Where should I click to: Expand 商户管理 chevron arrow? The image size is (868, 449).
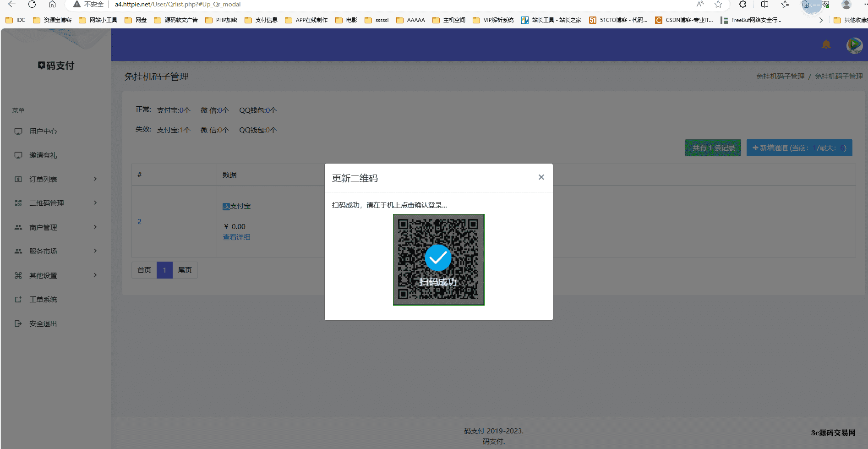tap(95, 227)
